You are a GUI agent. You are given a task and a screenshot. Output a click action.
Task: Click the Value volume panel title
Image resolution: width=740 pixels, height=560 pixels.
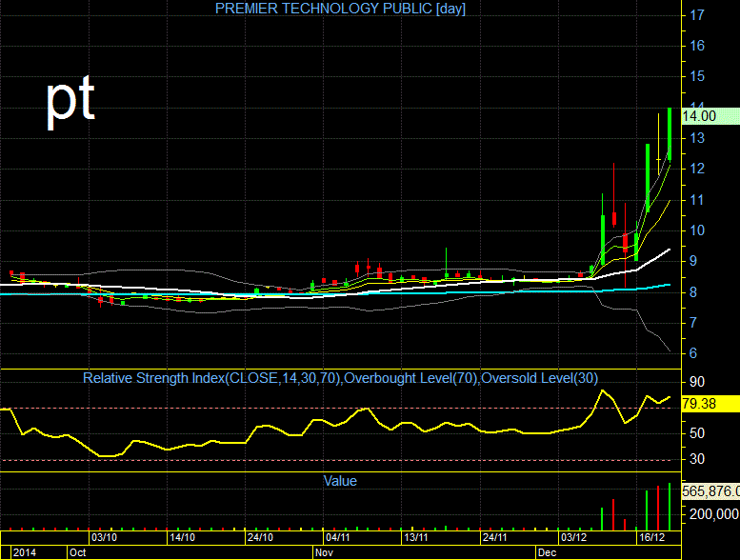340,481
